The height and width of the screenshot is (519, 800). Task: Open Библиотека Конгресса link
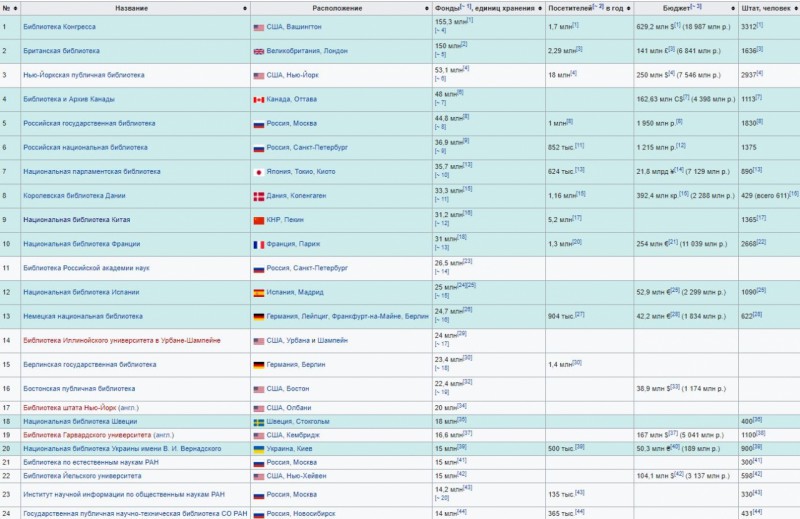59,27
